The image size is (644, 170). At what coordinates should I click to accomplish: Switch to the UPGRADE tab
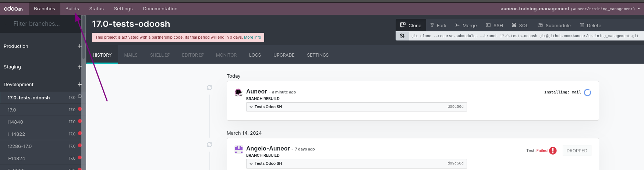coord(284,55)
